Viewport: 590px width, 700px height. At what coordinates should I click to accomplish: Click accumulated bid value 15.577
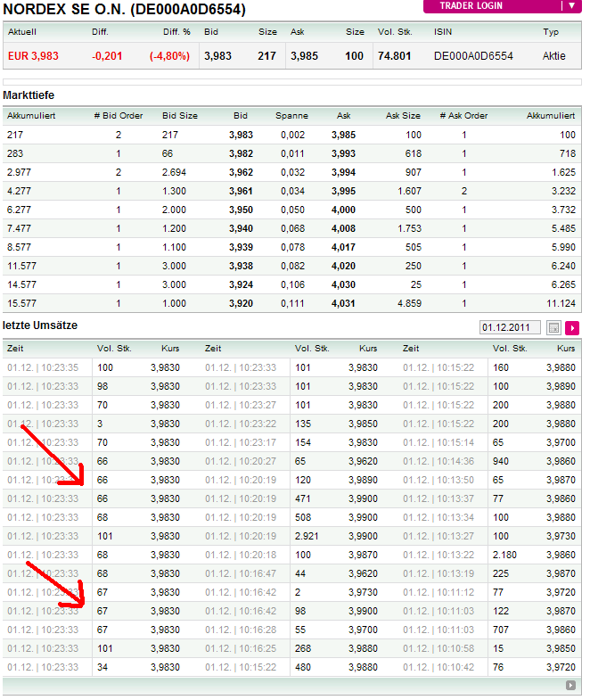pos(22,303)
